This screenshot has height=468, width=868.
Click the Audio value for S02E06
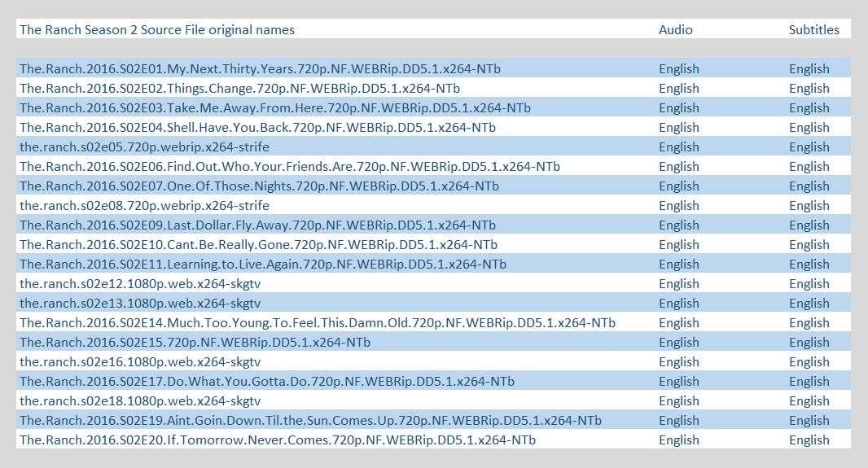coord(678,167)
